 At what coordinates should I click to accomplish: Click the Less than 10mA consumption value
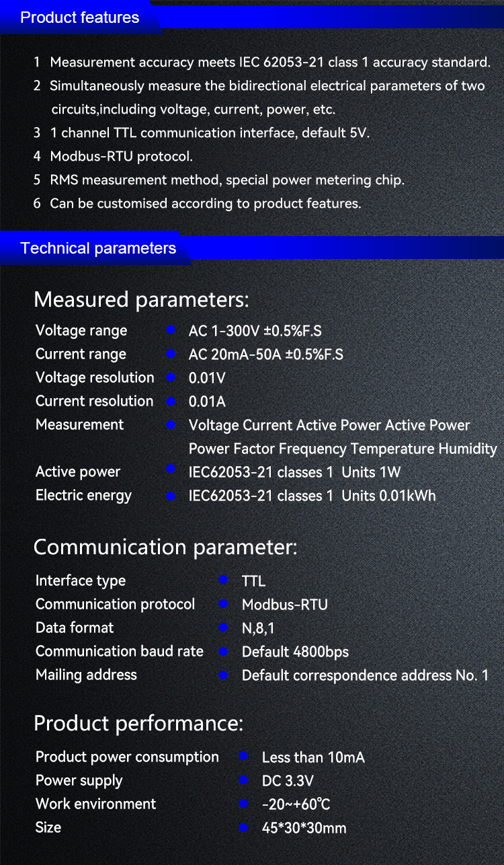pyautogui.click(x=313, y=757)
